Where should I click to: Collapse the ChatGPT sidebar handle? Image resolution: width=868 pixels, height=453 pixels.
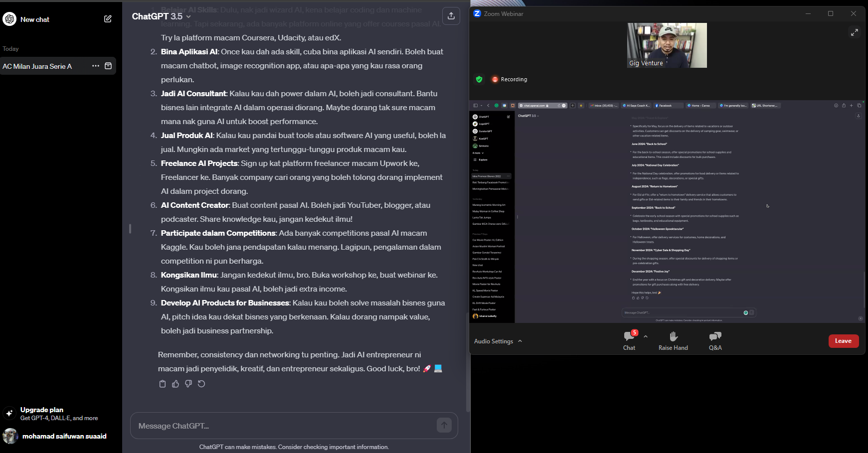130,228
